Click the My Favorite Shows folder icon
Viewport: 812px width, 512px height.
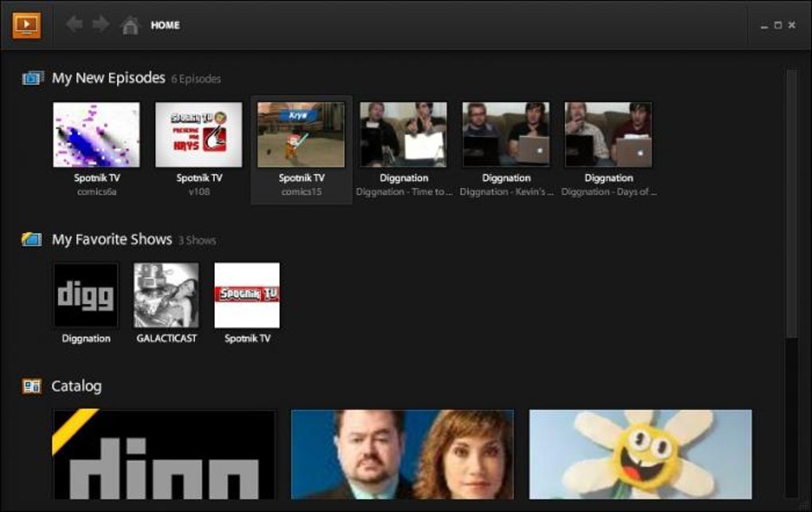[x=32, y=239]
